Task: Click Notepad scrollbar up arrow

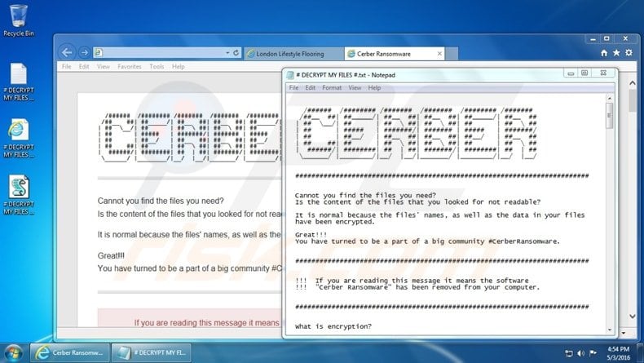Action: pyautogui.click(x=610, y=98)
